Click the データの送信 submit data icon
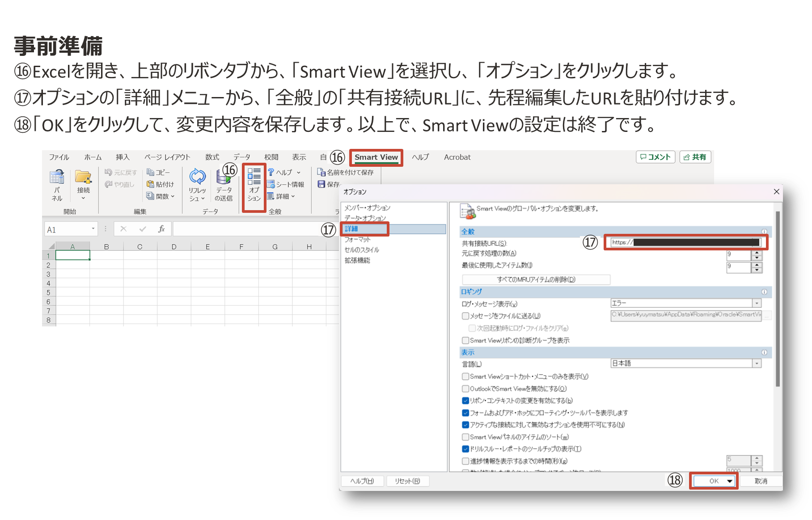This screenshot has width=812, height=520. coord(224,178)
